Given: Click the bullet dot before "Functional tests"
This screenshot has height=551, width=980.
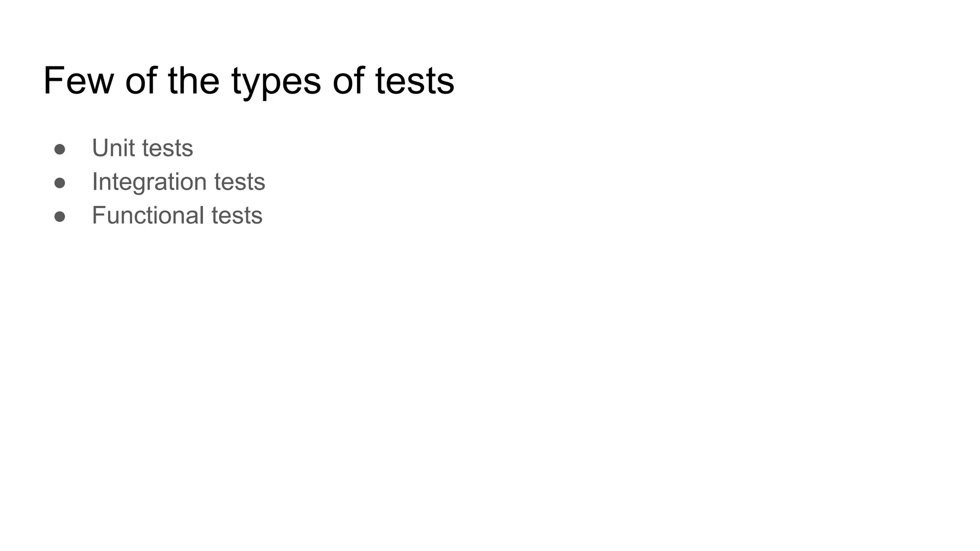Looking at the screenshot, I should pyautogui.click(x=60, y=217).
